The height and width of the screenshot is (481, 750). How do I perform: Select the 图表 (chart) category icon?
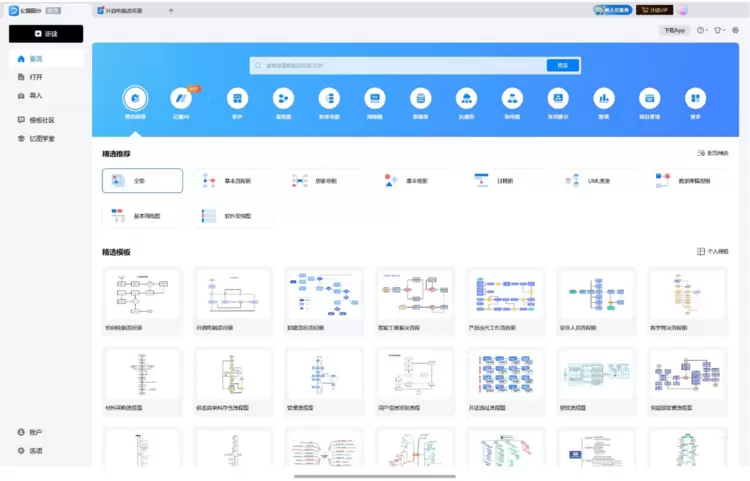(x=603, y=99)
